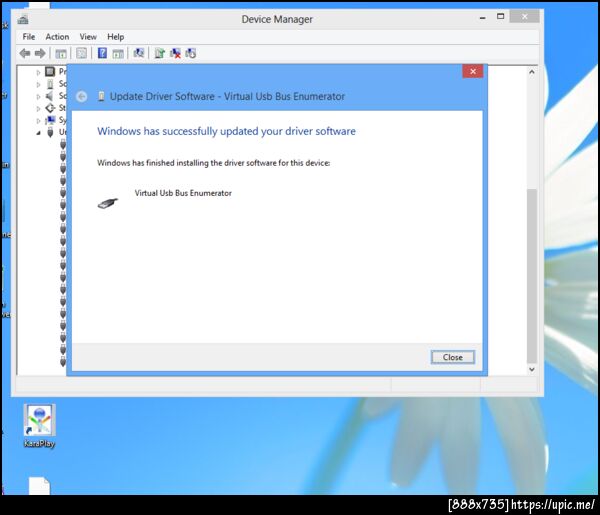This screenshot has height=515, width=600.
Task: Select the System devices computer icon in tree
Action: click(x=50, y=120)
